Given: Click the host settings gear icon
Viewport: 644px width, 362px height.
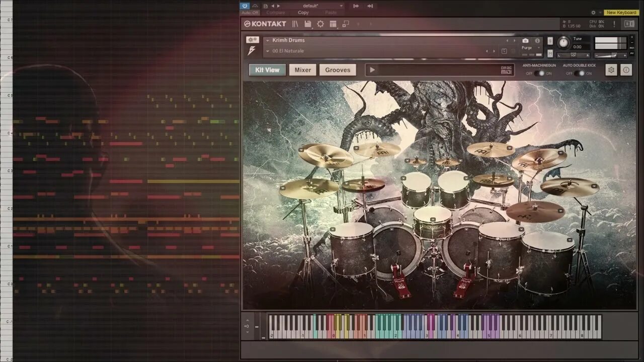Looking at the screenshot, I should coord(593,13).
